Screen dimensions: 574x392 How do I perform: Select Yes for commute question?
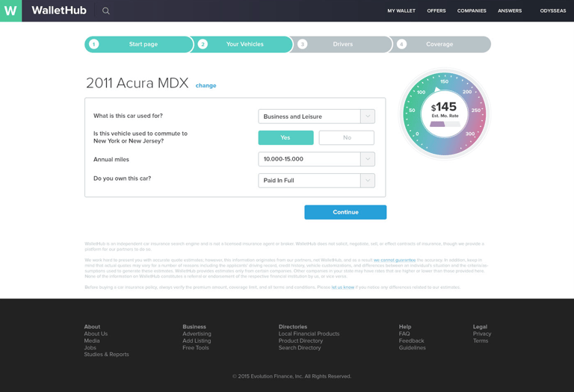pos(286,137)
